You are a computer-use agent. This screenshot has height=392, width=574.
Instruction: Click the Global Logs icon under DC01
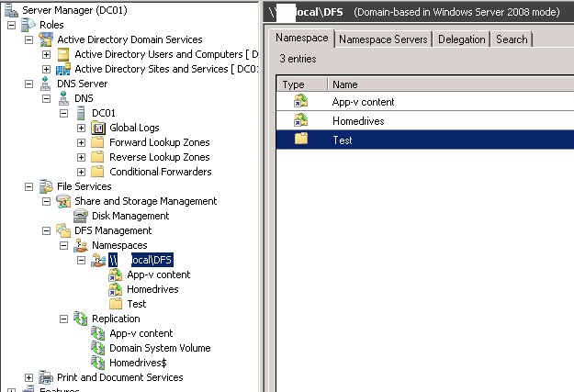point(98,128)
